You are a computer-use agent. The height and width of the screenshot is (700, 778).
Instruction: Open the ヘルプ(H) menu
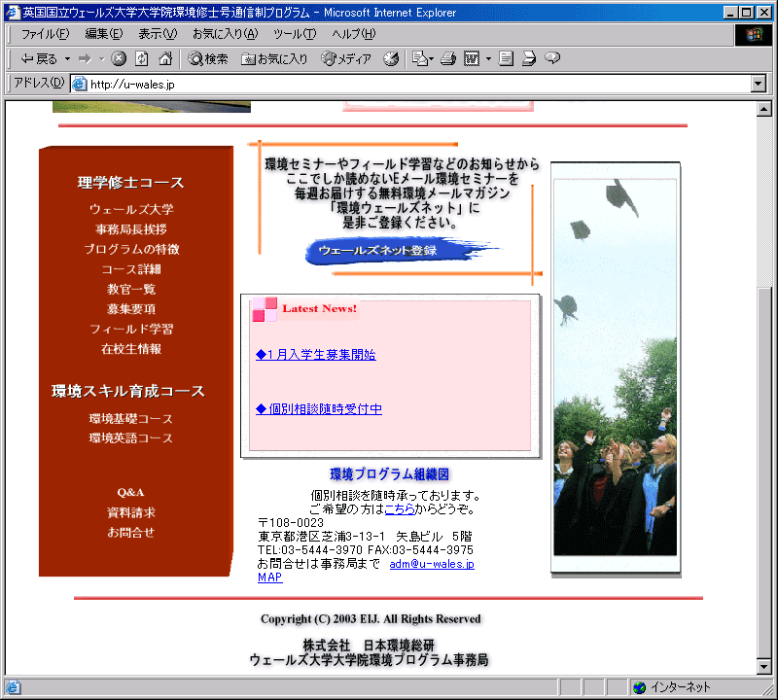click(354, 34)
